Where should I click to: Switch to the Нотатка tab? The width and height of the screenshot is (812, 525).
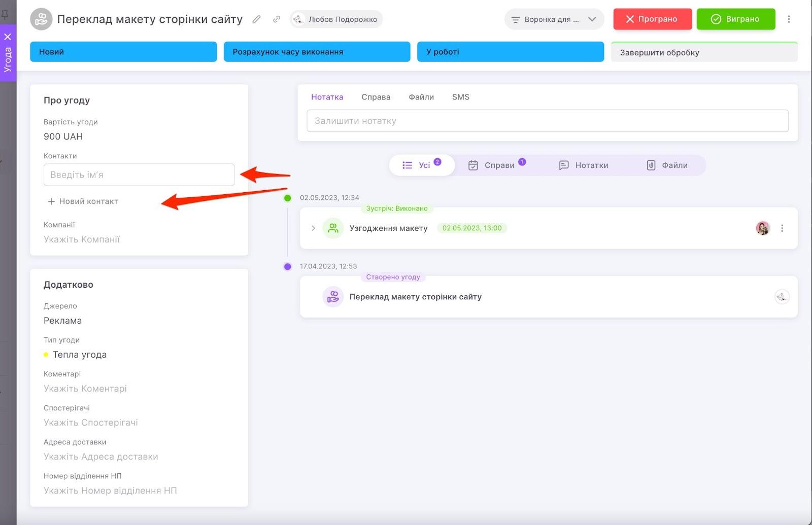point(327,97)
